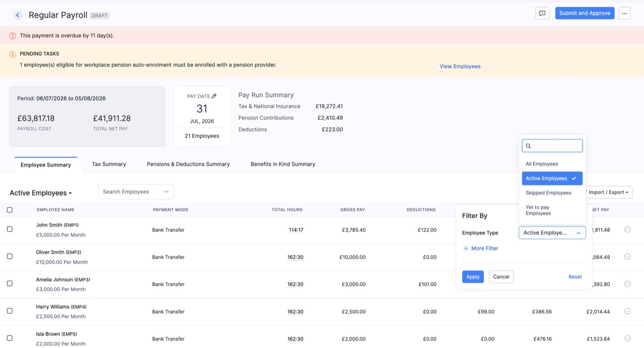The height and width of the screenshot is (348, 644).
Task: Click the total net pay £41,911.28
Action: click(x=112, y=118)
